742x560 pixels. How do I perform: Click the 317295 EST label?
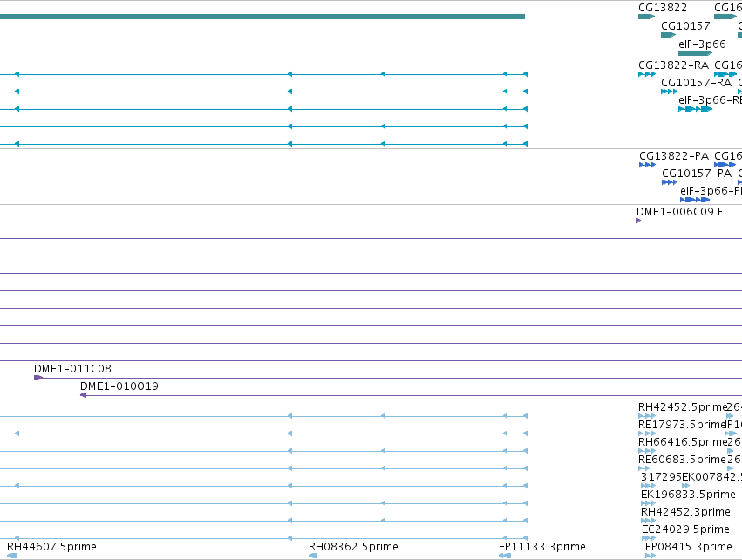point(661,477)
